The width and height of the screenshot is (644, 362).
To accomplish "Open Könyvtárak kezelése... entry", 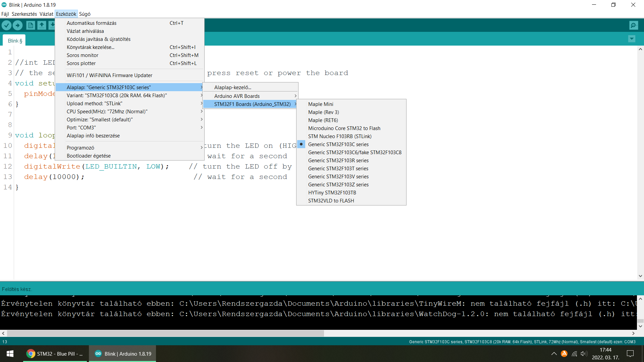I will pos(129,47).
